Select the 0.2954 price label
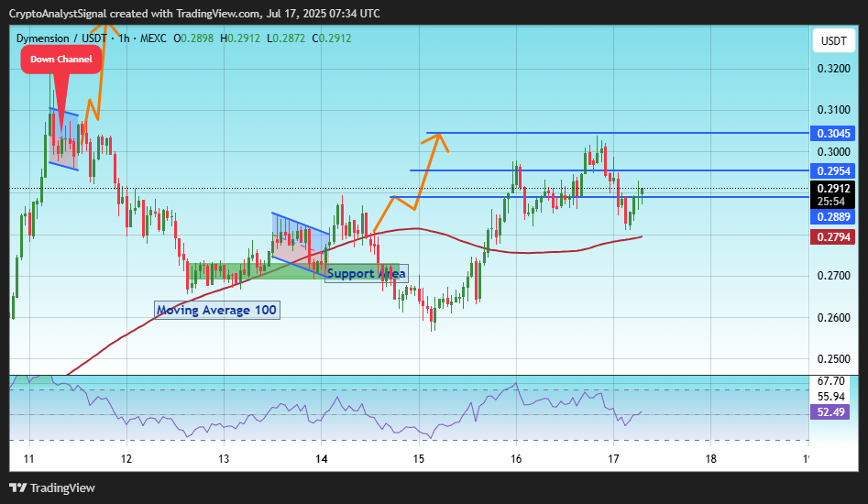 click(x=833, y=171)
